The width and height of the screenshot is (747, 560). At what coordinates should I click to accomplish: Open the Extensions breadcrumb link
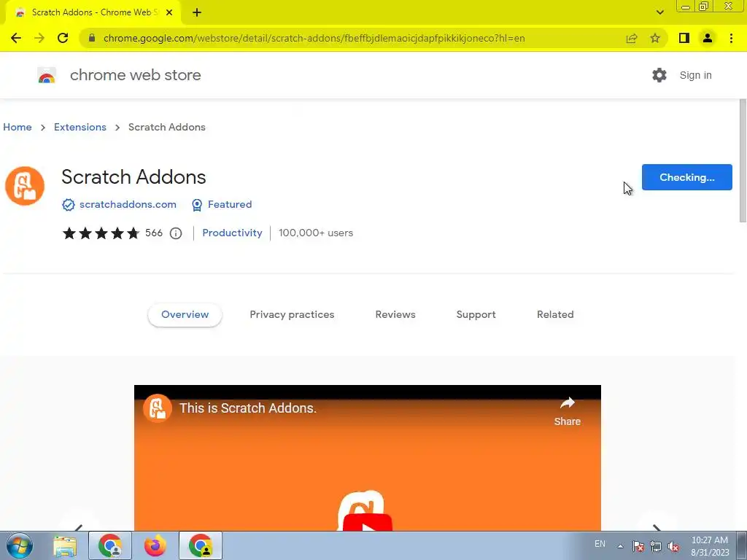coord(80,127)
